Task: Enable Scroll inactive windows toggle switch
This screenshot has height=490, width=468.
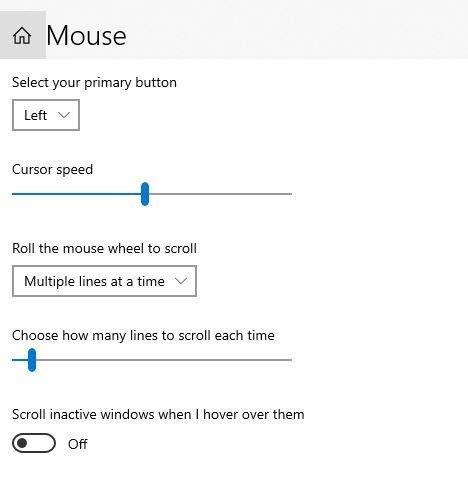Action: (x=34, y=443)
